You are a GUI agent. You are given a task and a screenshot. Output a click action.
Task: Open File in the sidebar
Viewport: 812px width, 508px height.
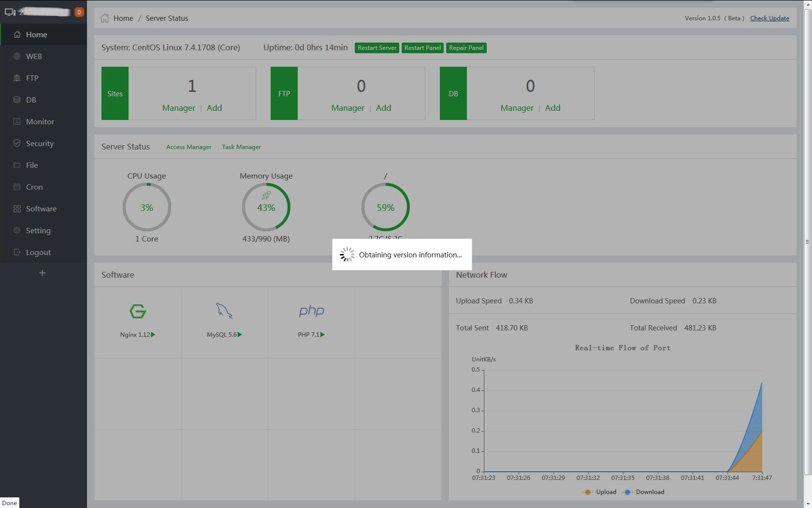[x=43, y=165]
